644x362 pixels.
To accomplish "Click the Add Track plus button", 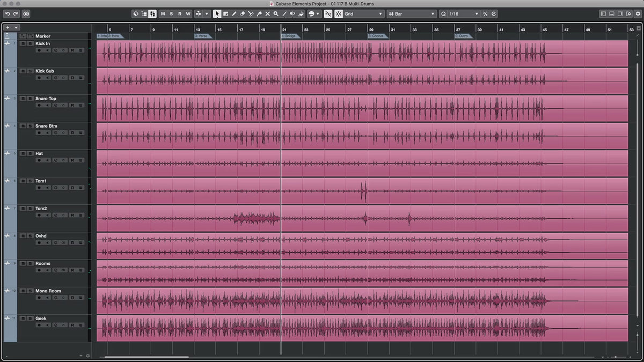I will point(8,27).
